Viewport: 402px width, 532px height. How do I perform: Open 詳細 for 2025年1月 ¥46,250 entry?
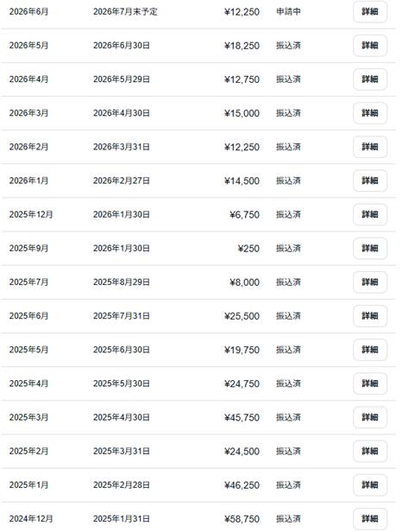click(x=370, y=484)
